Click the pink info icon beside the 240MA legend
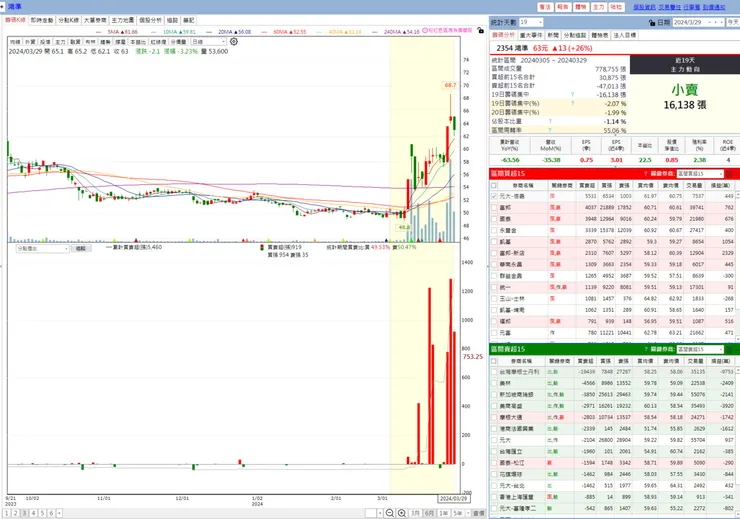 (425, 30)
